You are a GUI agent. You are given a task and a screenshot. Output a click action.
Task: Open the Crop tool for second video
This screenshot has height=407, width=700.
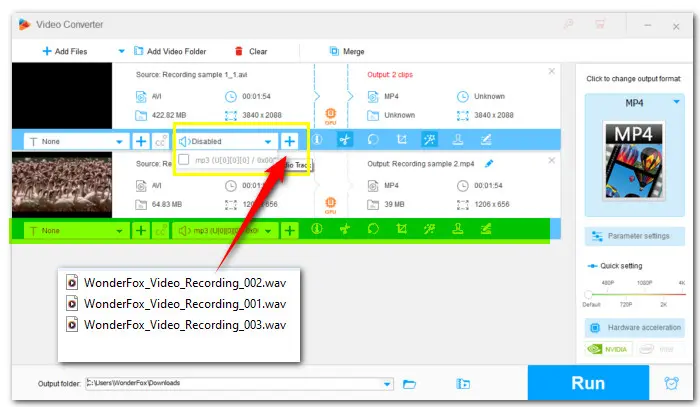pyautogui.click(x=402, y=229)
